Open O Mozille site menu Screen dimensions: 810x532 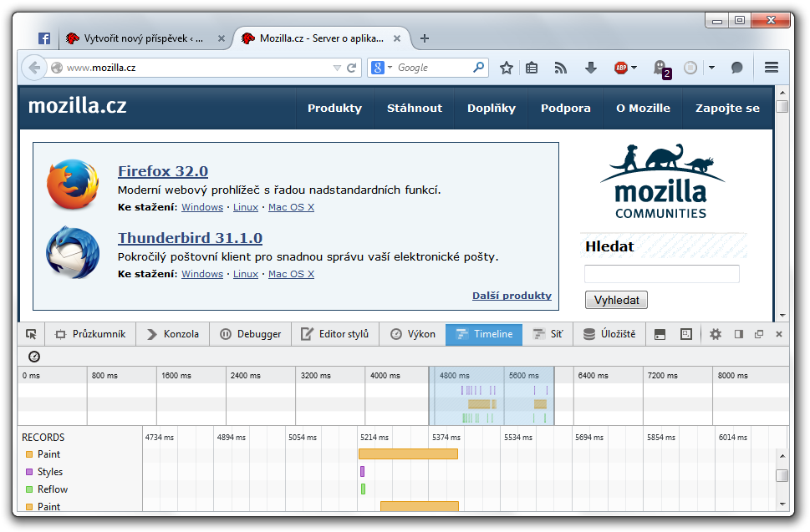coord(643,109)
